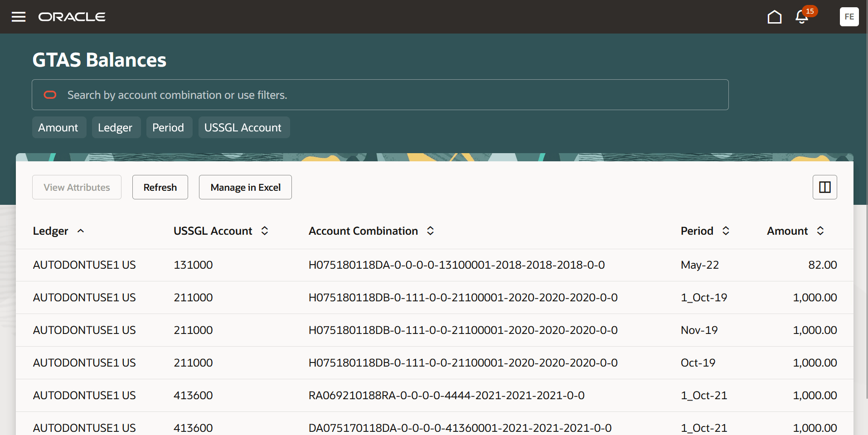This screenshot has width=868, height=435.
Task: Click the 1_Oct-19 period cell
Action: pyautogui.click(x=704, y=298)
